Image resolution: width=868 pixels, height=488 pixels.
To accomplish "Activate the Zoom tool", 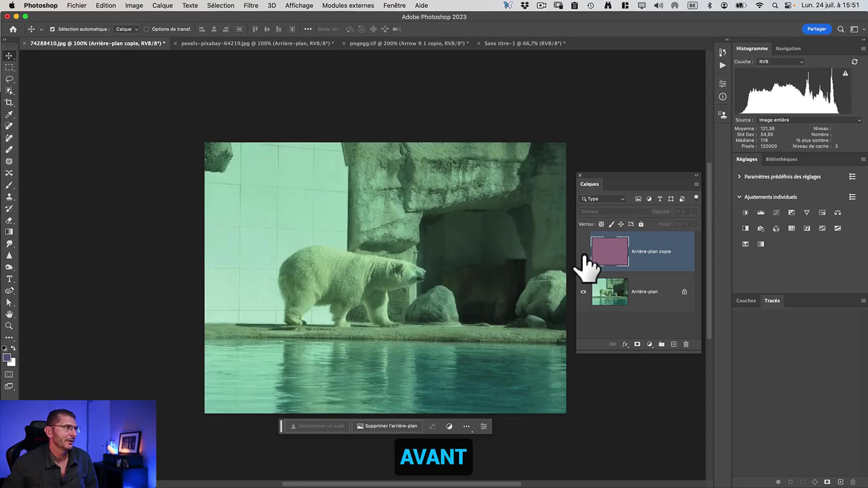I will (x=9, y=326).
